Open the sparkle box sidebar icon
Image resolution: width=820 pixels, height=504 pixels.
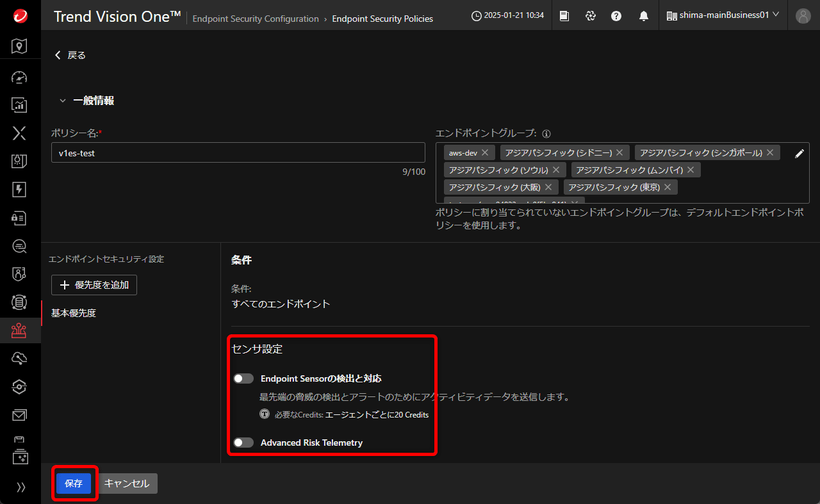click(x=20, y=457)
